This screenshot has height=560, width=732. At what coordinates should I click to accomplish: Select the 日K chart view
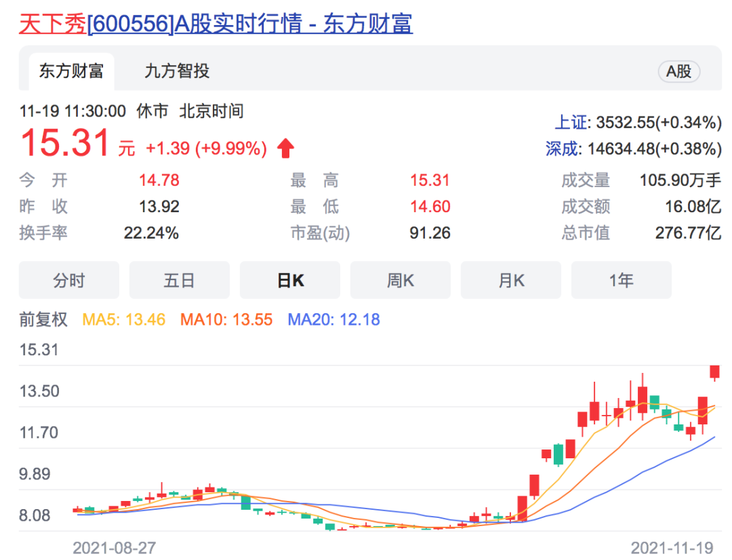[x=289, y=280]
